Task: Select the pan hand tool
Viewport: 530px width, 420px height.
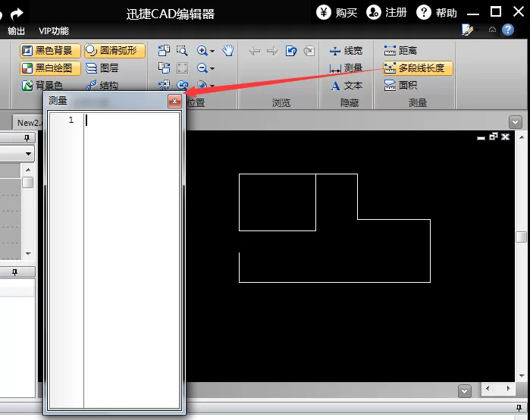Action: coord(228,50)
